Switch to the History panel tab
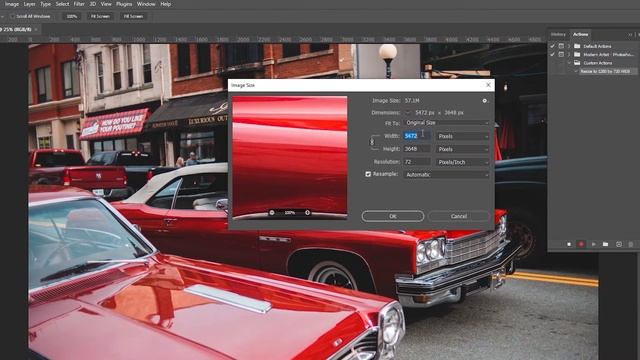Viewport: 640px width, 360px height. [558, 34]
